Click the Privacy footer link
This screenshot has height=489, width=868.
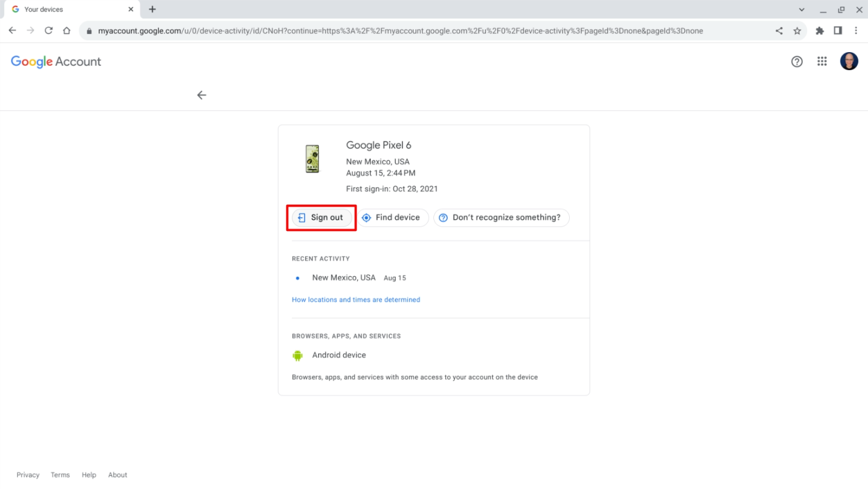(x=27, y=474)
